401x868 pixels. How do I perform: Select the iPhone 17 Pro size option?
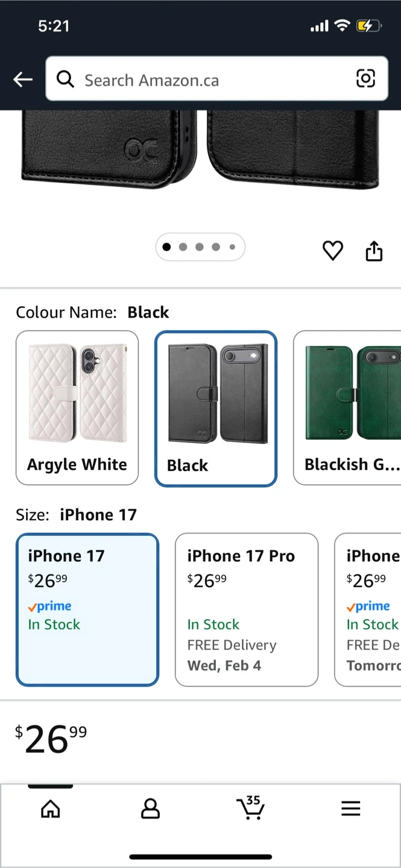tap(246, 609)
